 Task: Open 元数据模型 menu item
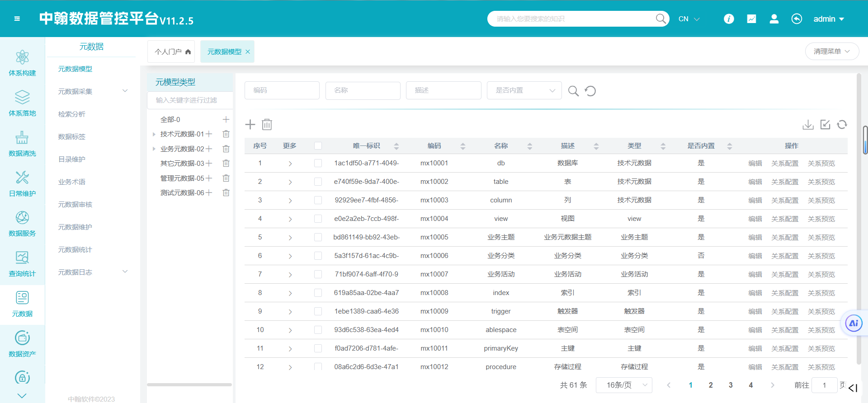point(75,69)
